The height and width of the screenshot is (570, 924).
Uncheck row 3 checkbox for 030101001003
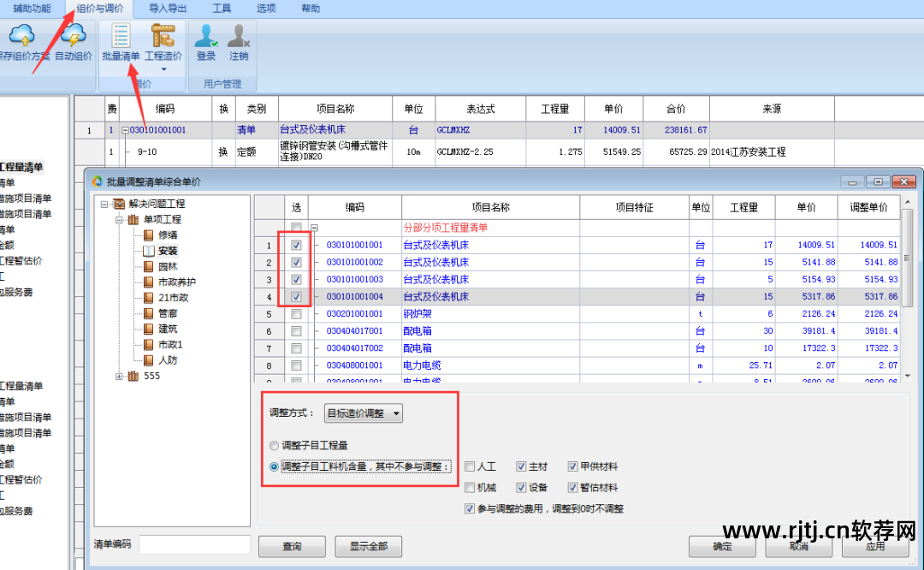[296, 279]
